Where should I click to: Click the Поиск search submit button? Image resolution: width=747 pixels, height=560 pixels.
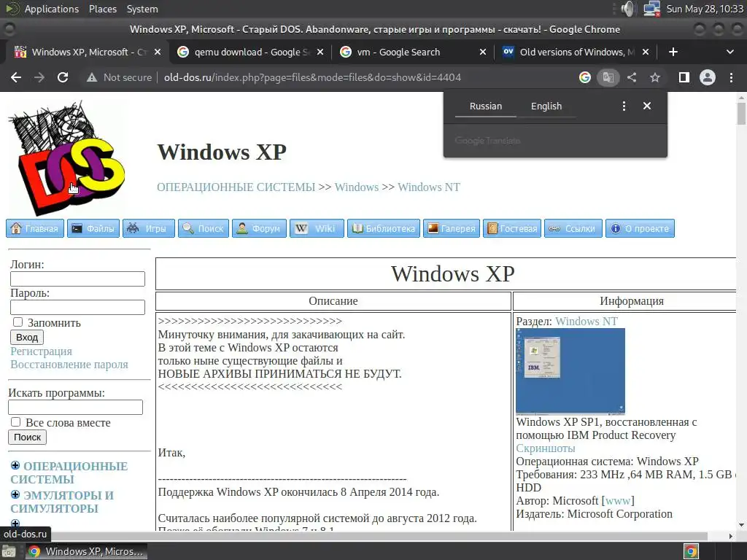pos(27,437)
